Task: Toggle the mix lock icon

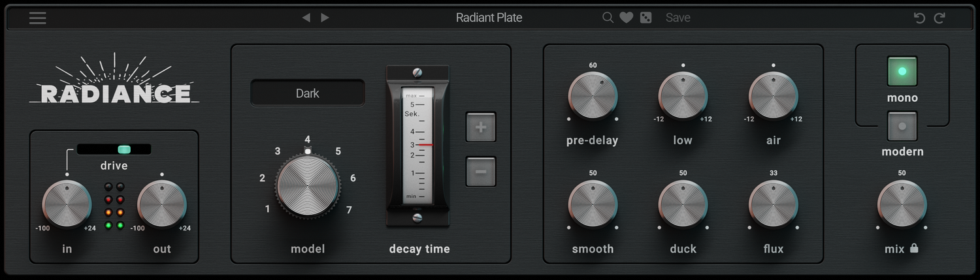Action: tap(914, 248)
